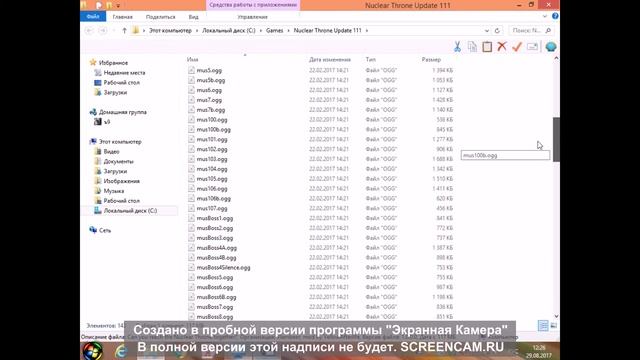Viewport: 640px width, 360px height.
Task: Go up one folder level arrow
Action: click(x=124, y=31)
